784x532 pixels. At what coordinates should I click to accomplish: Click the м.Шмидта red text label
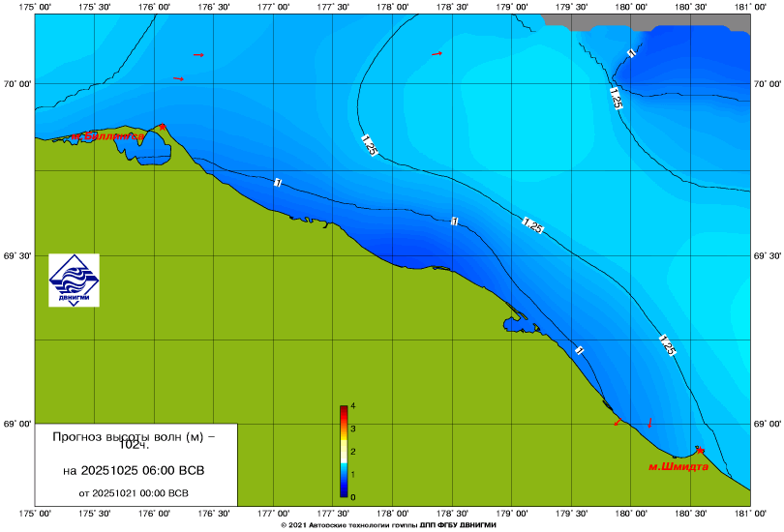click(x=678, y=466)
